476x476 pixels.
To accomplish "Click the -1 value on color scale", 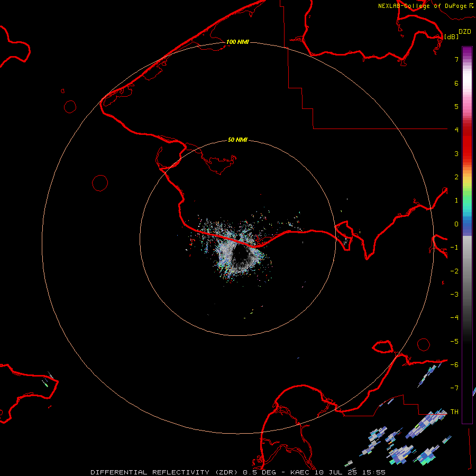I will 454,248.
